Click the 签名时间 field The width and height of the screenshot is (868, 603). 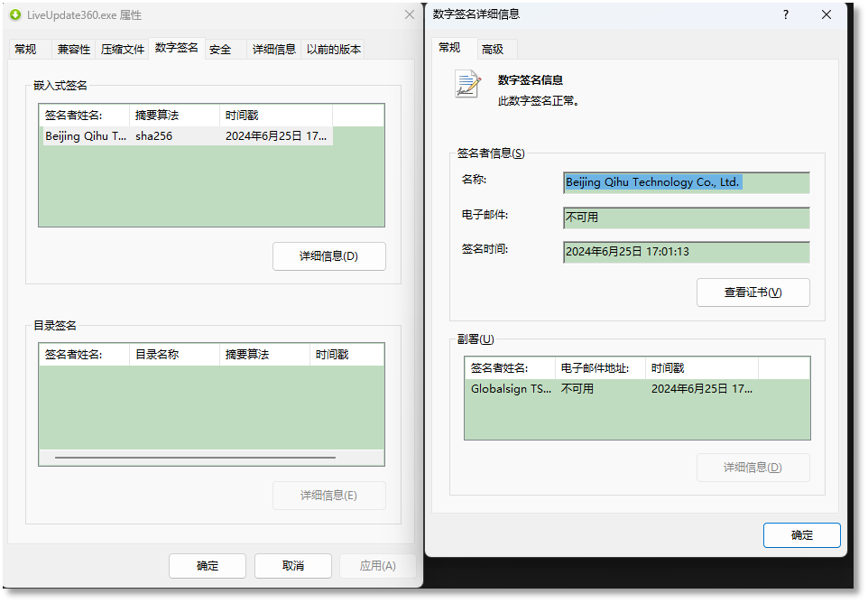687,252
